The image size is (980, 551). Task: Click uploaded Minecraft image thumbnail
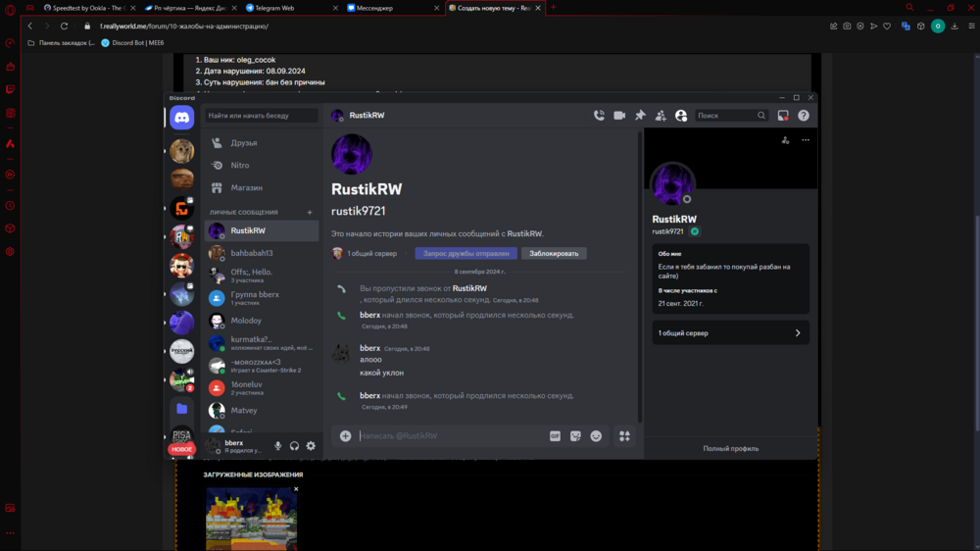(x=251, y=519)
